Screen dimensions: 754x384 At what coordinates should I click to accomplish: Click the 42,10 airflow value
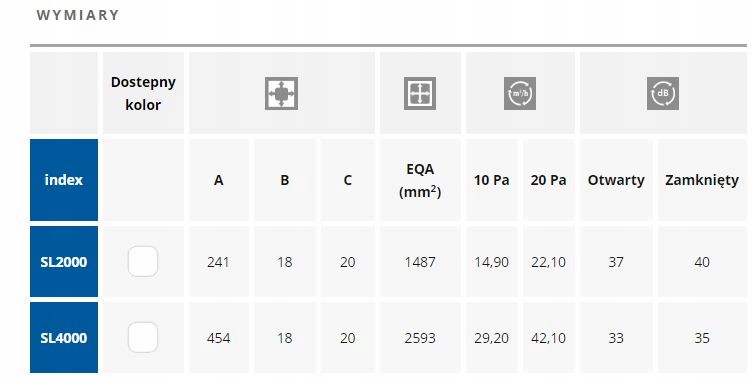[549, 338]
